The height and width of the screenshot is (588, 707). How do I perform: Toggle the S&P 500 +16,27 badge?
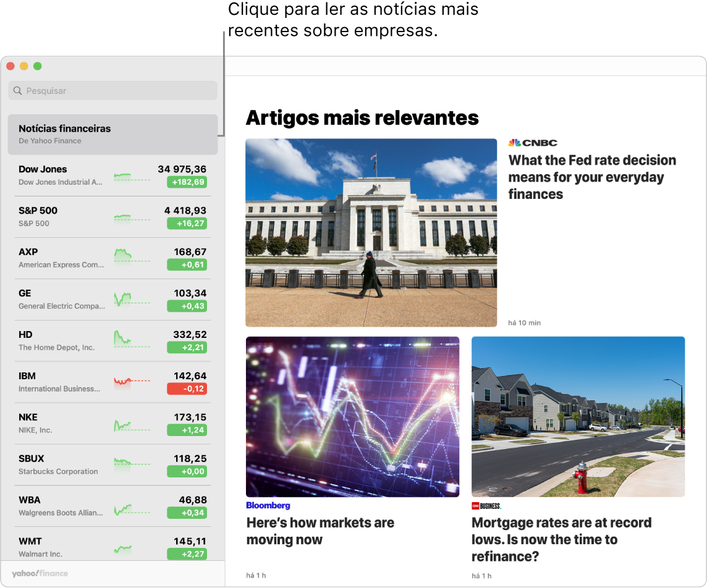[187, 224]
